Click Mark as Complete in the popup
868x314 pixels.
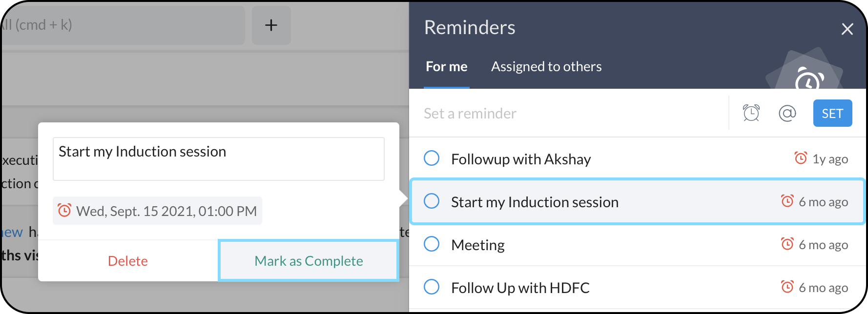point(309,261)
